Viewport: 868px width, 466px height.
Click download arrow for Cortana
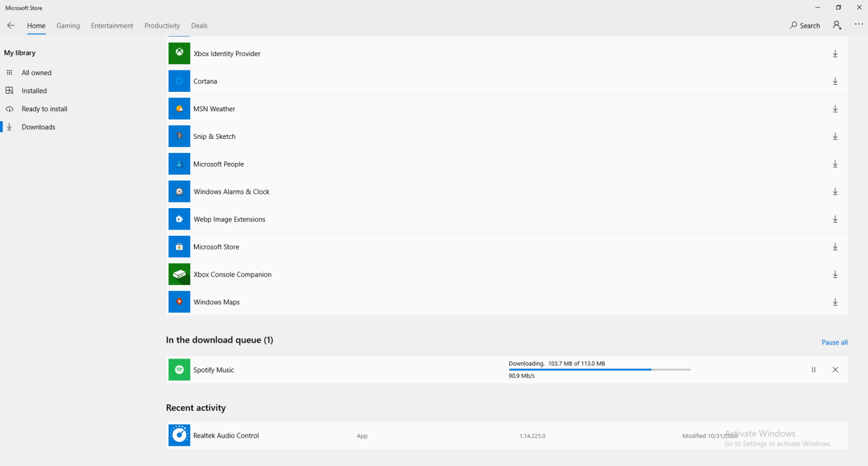[835, 81]
